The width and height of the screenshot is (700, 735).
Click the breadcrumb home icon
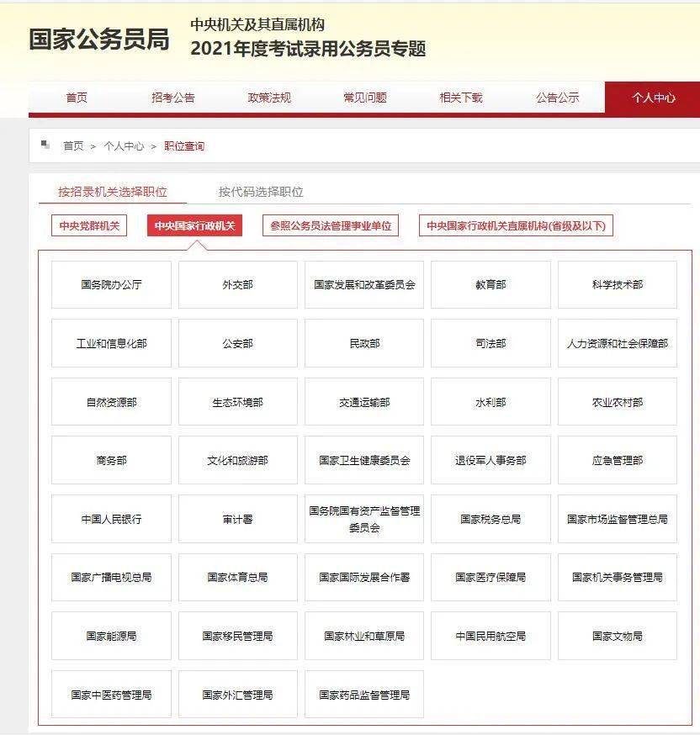click(45, 145)
